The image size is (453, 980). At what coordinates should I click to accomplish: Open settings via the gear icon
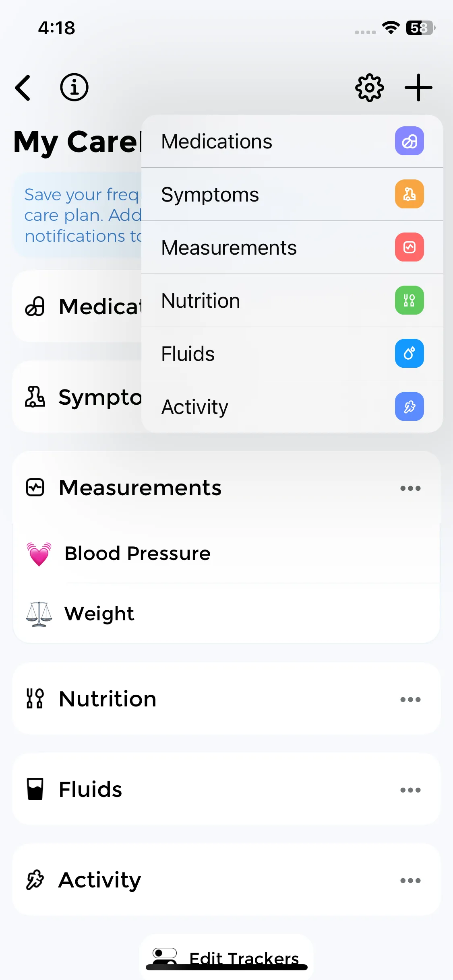tap(369, 88)
